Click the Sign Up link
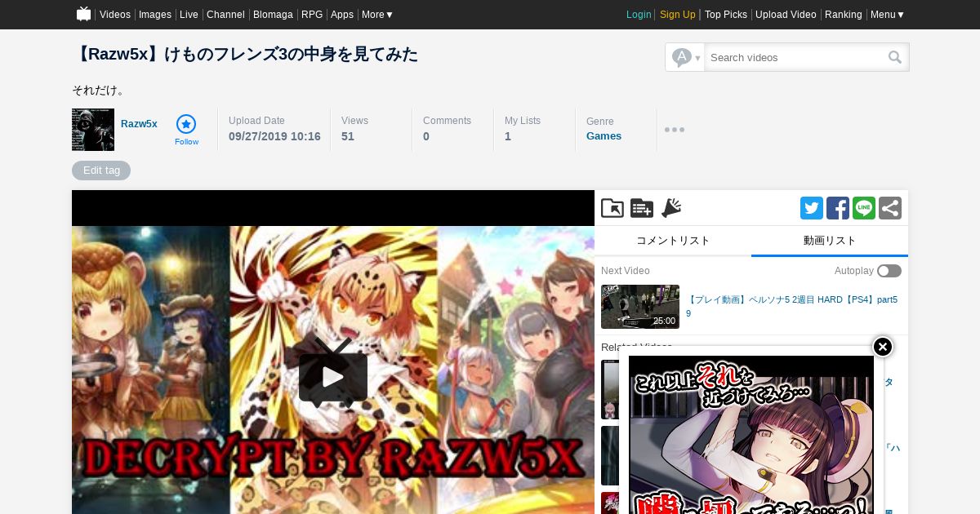980x514 pixels. pos(678,15)
